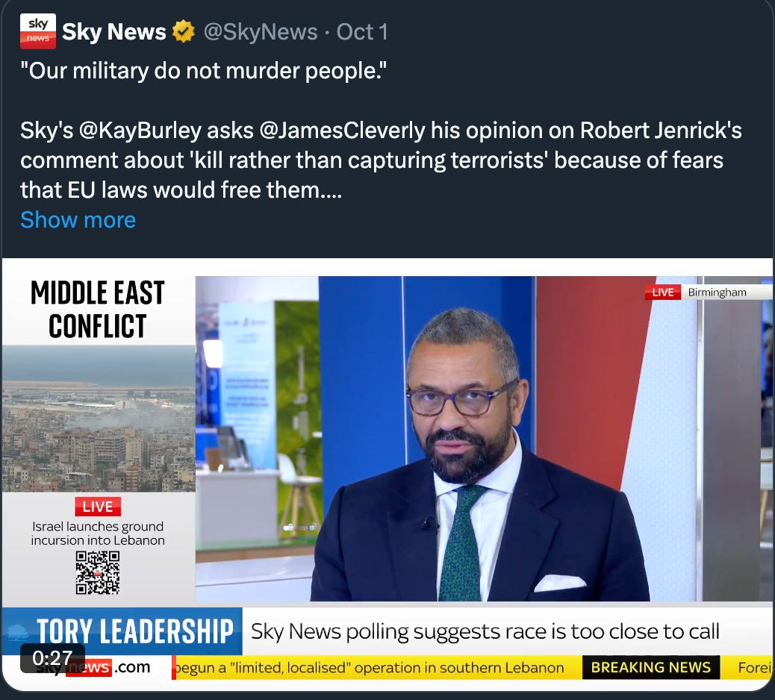Viewport: 775px width, 700px height.
Task: Click the Oct 1 post timestamp
Action: tap(362, 32)
